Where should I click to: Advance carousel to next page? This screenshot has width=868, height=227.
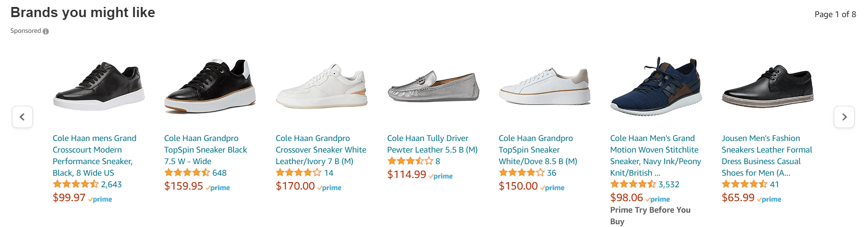pos(844,117)
